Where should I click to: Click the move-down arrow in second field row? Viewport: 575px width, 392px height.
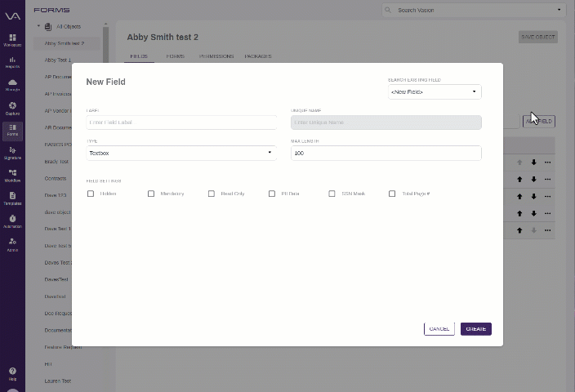(534, 180)
